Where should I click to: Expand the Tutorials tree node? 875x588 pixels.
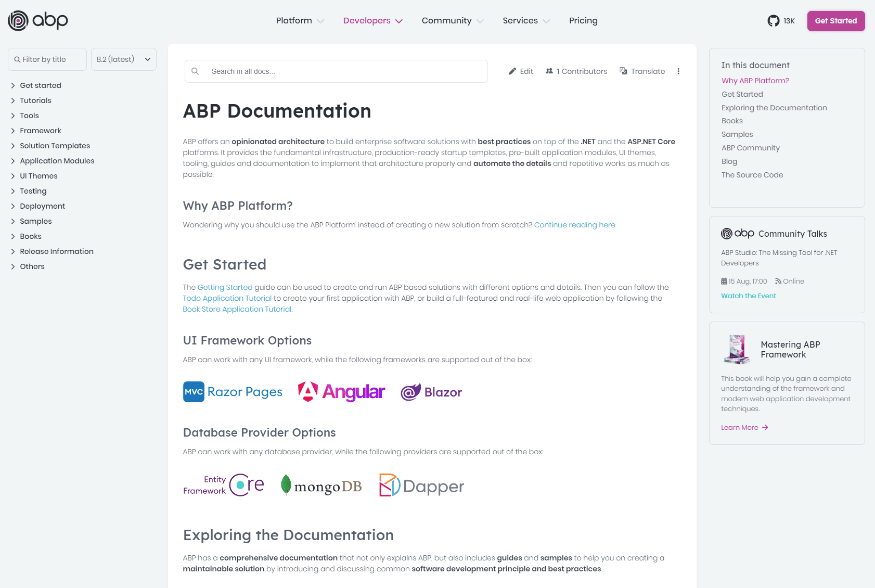13,100
